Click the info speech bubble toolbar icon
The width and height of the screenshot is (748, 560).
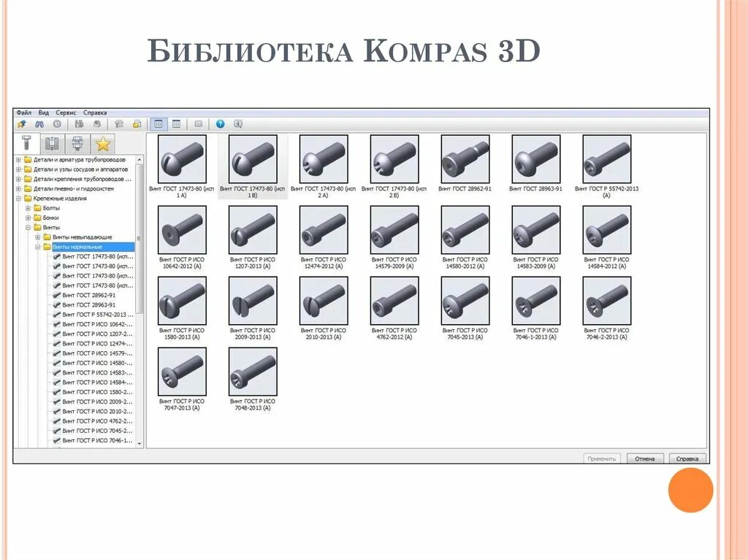[x=238, y=124]
